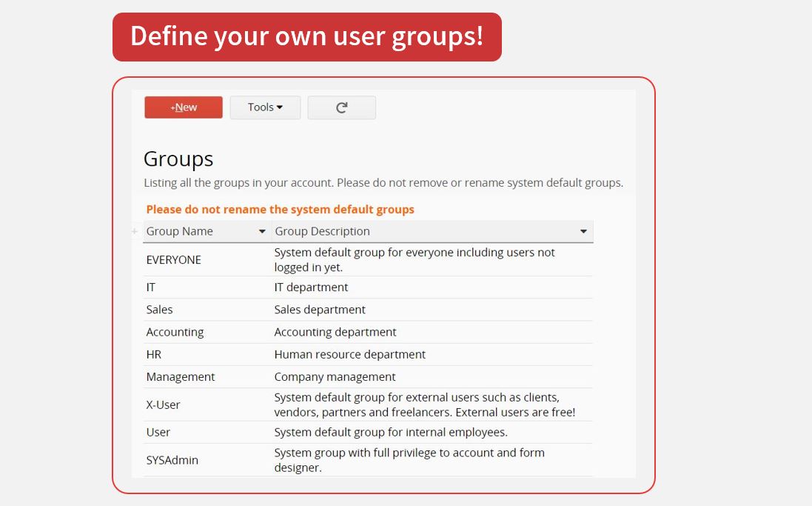Click the Group Name column header
The image size is (812, 506).
pyautogui.click(x=207, y=232)
